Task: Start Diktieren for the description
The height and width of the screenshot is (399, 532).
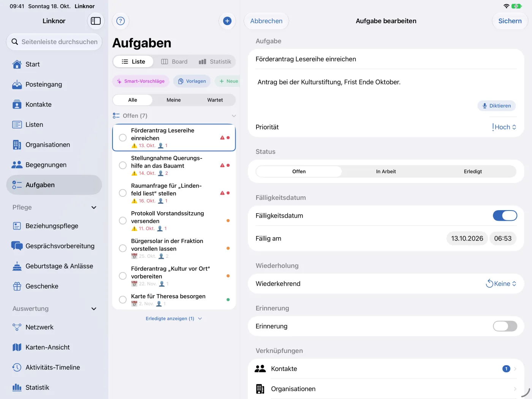Action: pos(497,106)
